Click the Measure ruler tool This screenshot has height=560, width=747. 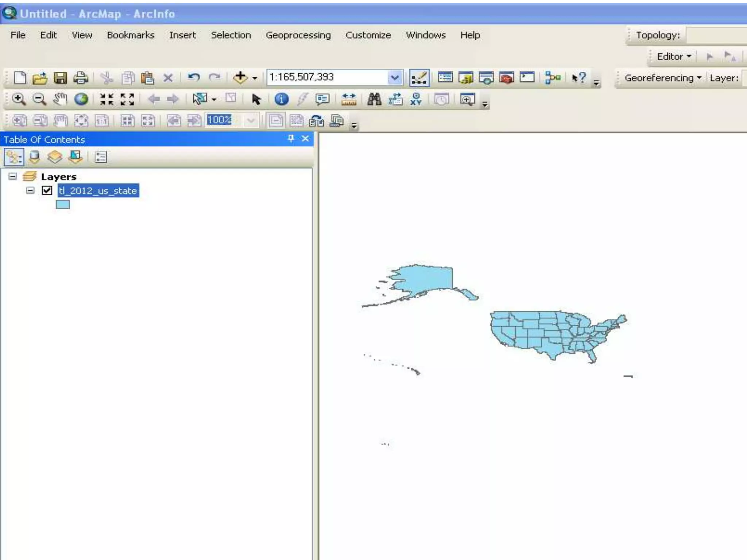[349, 99]
